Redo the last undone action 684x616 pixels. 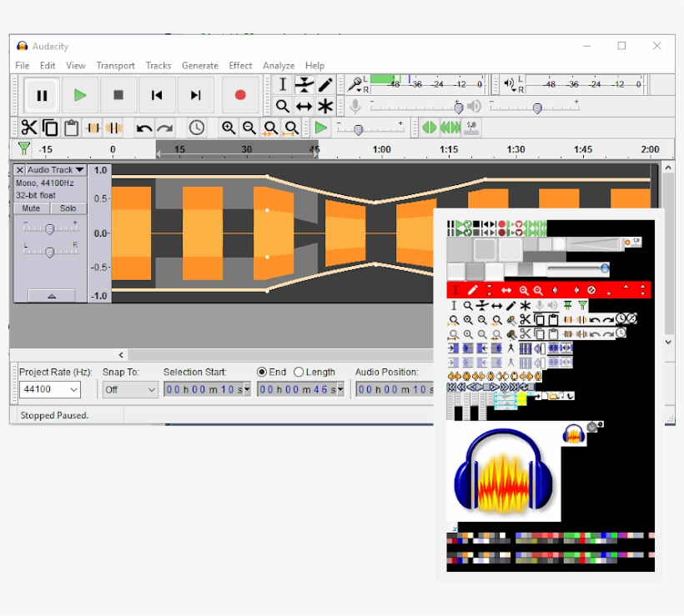pyautogui.click(x=165, y=128)
